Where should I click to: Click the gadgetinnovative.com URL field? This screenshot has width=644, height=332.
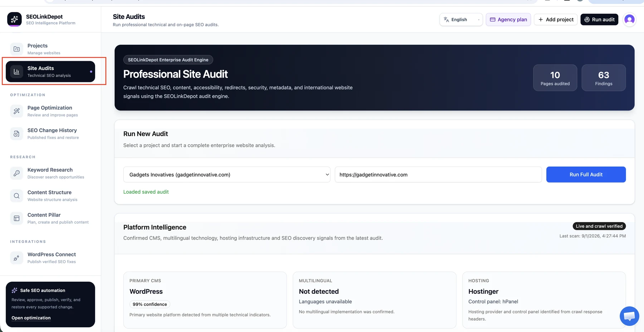click(x=438, y=174)
